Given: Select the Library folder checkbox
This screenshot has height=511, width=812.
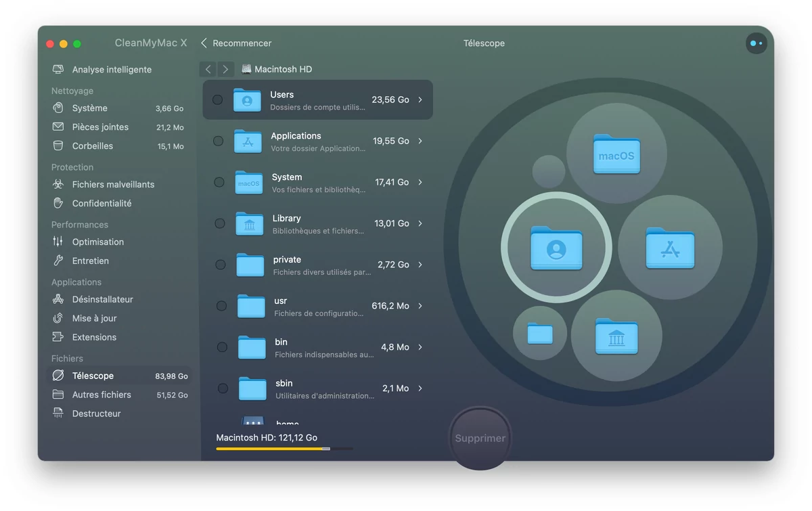Looking at the screenshot, I should [x=219, y=224].
